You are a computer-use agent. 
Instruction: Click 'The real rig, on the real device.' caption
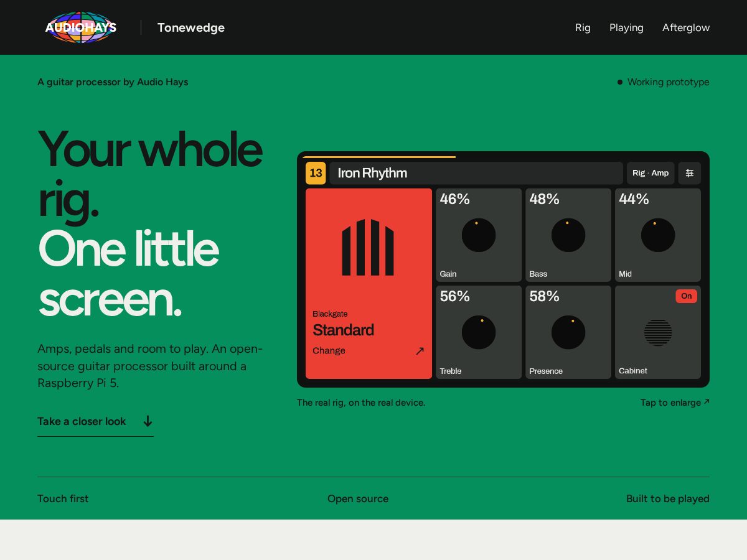(361, 403)
